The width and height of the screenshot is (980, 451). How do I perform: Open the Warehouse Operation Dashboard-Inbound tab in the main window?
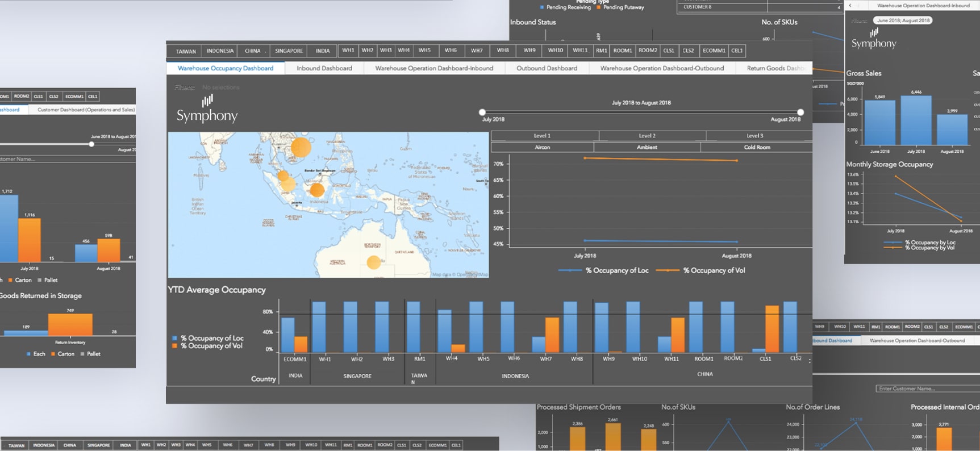pos(434,68)
